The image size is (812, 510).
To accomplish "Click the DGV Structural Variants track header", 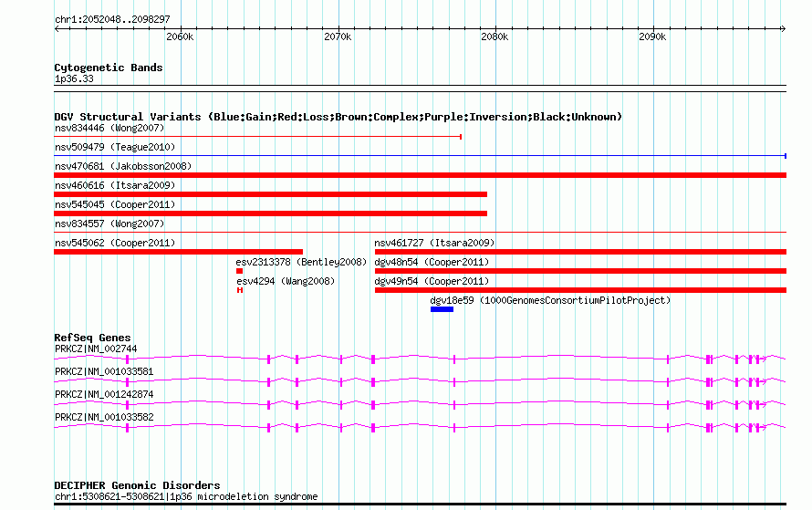I will 338,117.
